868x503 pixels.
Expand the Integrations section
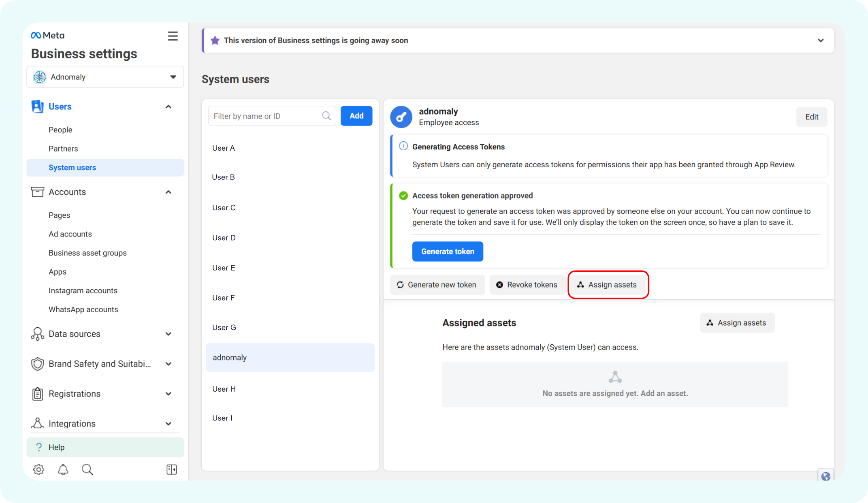click(x=168, y=424)
